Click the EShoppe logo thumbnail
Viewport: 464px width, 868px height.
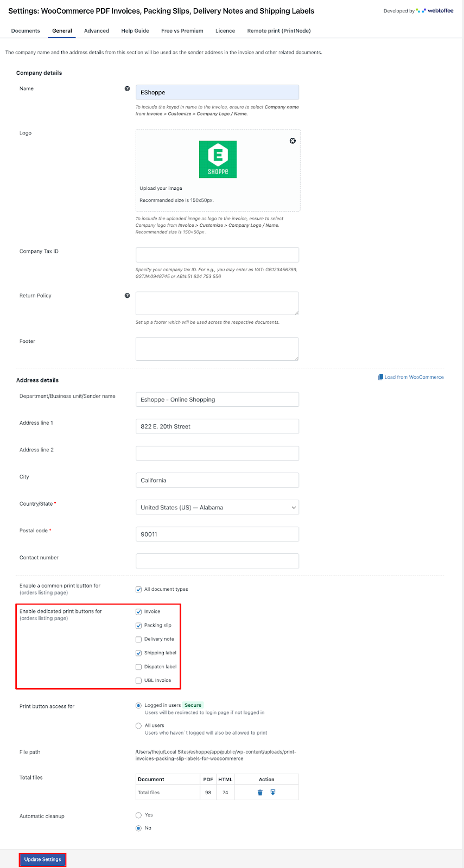click(218, 159)
